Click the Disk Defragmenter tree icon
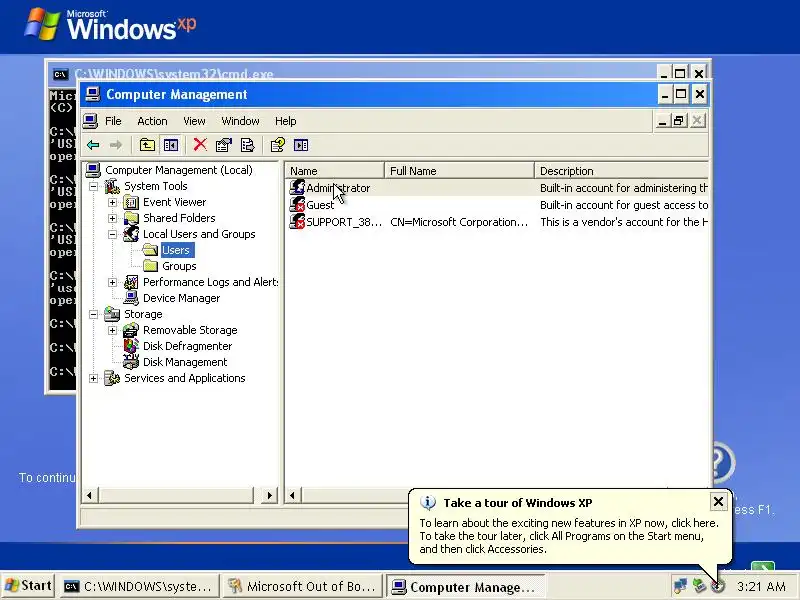 [x=131, y=346]
